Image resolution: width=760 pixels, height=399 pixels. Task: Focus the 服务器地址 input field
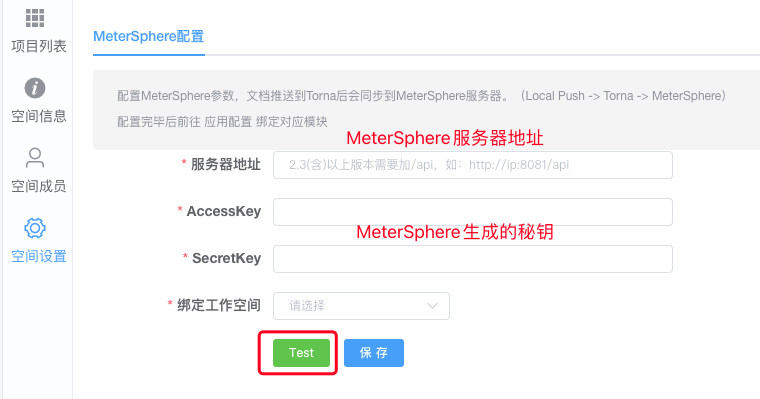[x=473, y=165]
